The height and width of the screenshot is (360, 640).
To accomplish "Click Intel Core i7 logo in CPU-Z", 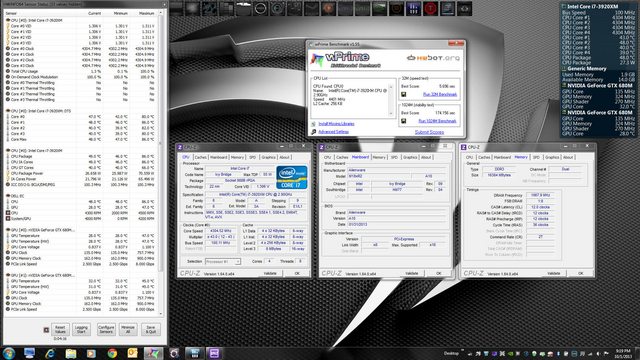I will click(x=292, y=177).
